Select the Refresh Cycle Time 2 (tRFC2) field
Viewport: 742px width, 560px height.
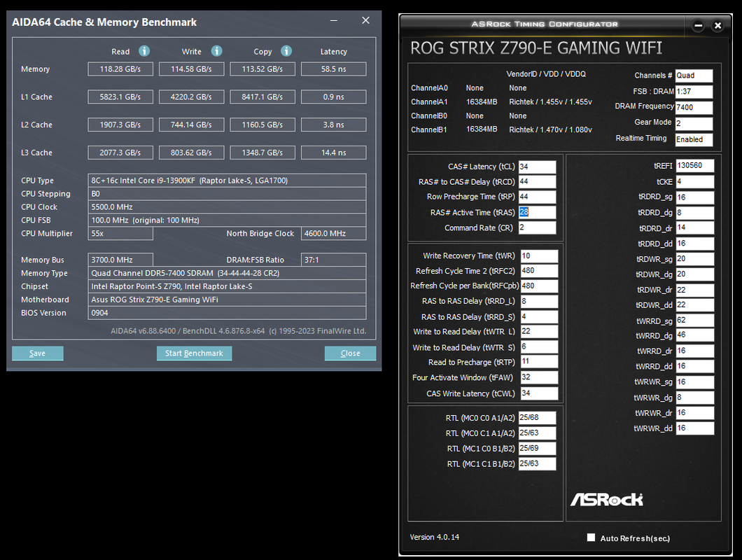tap(540, 271)
